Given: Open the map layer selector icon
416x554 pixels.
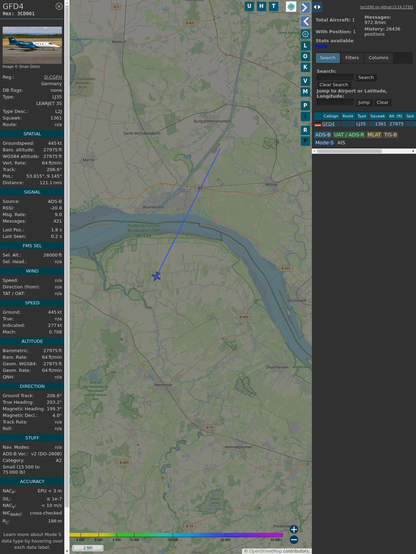Looking at the screenshot, I should 291,6.
